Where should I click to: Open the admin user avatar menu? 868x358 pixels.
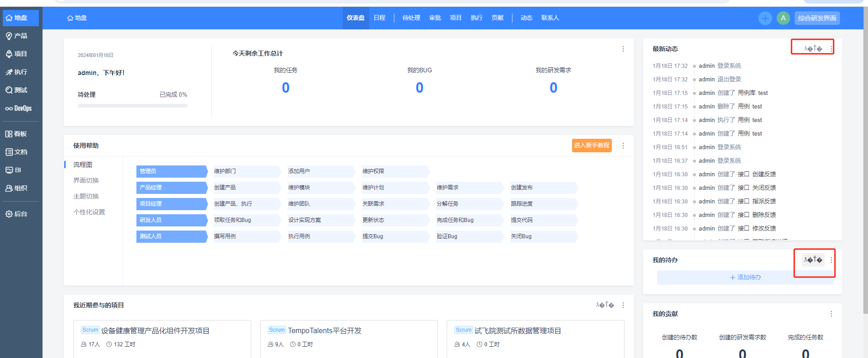coord(783,18)
